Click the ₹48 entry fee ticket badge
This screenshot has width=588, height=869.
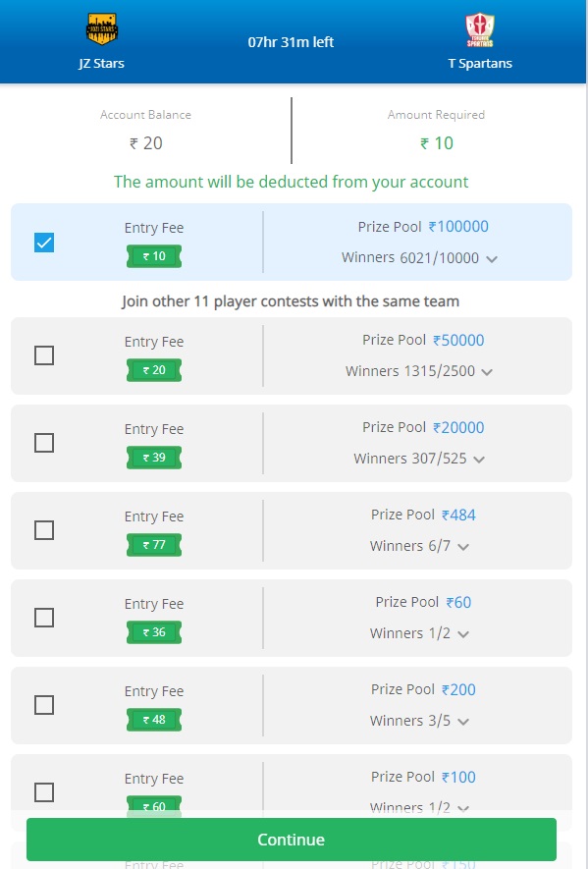tap(154, 720)
